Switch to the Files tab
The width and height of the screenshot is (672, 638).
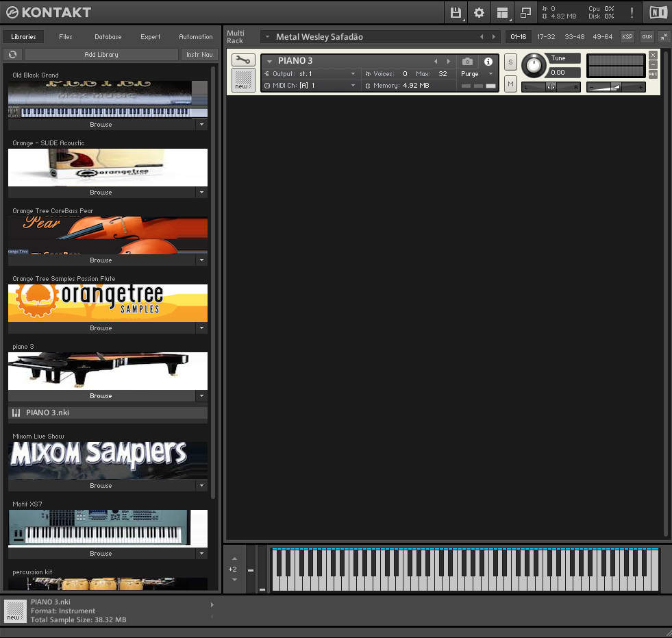click(x=66, y=37)
